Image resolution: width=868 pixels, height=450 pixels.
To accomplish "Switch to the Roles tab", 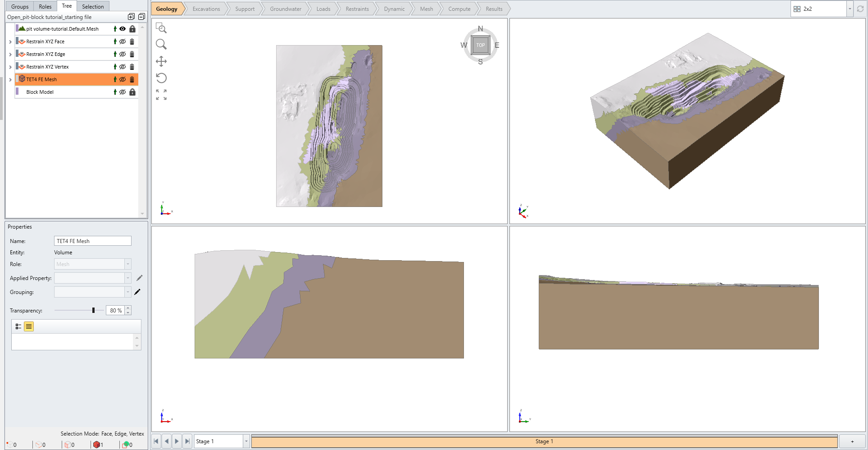I will click(45, 6).
